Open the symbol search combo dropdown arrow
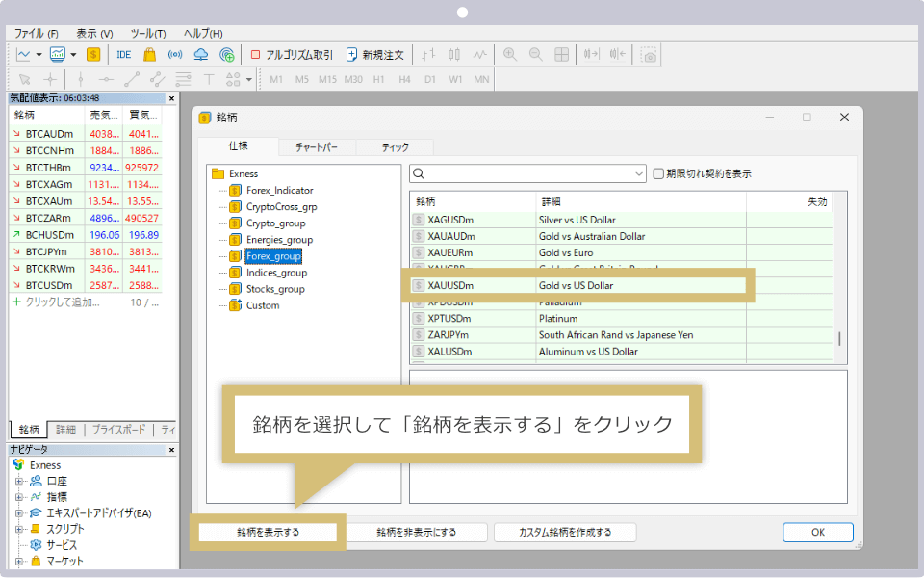Viewport: 924px width, 578px height. 639,174
